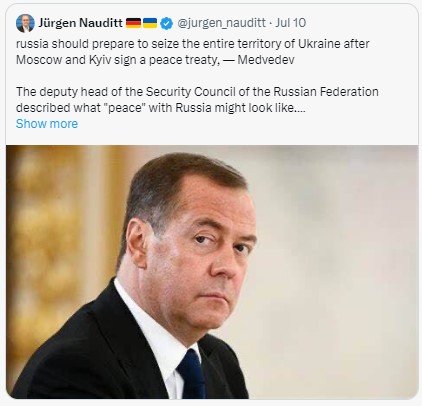Open the @jurgen_nauditt handle
Screen dimensions: 422x406
[x=221, y=23]
